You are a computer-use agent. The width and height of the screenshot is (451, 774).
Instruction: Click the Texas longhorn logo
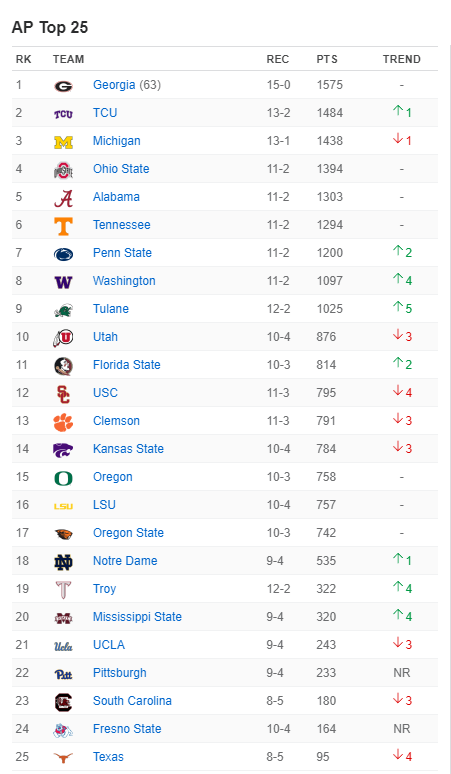click(x=63, y=758)
